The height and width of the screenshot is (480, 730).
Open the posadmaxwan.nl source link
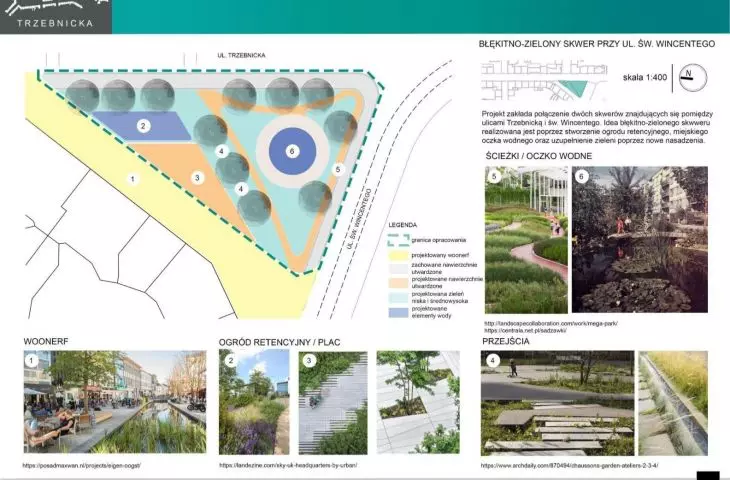pyautogui.click(x=81, y=465)
